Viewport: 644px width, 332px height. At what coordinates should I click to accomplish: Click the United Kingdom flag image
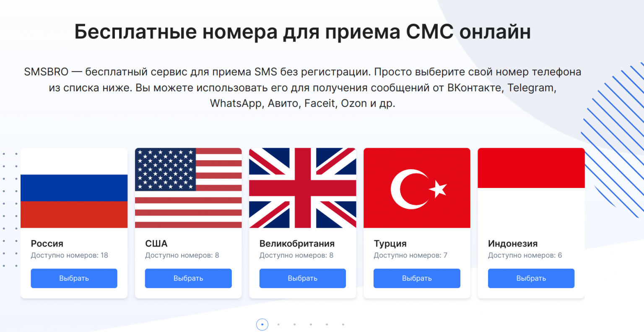(x=303, y=188)
